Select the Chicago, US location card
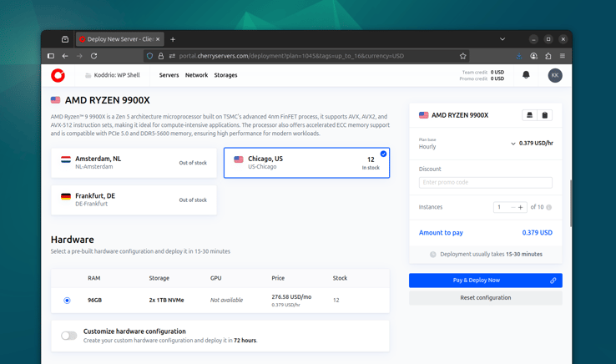 306,163
